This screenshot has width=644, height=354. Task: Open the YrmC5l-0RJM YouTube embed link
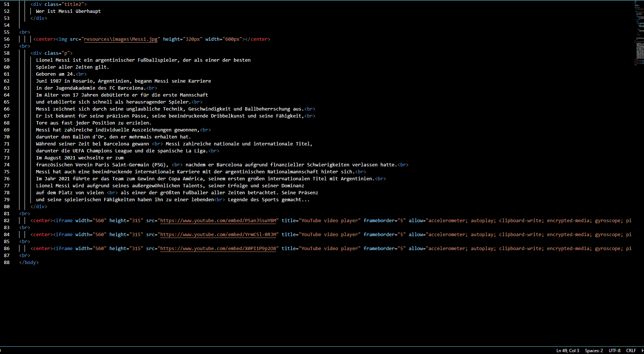tap(219, 234)
